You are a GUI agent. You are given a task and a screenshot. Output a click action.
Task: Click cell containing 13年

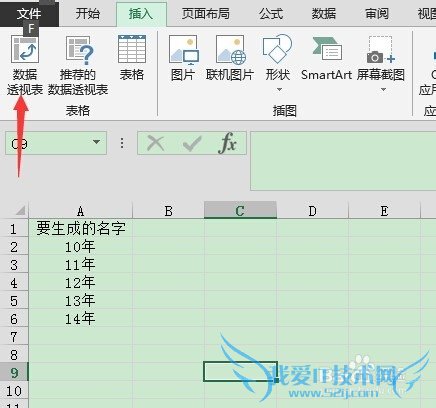coord(81,301)
